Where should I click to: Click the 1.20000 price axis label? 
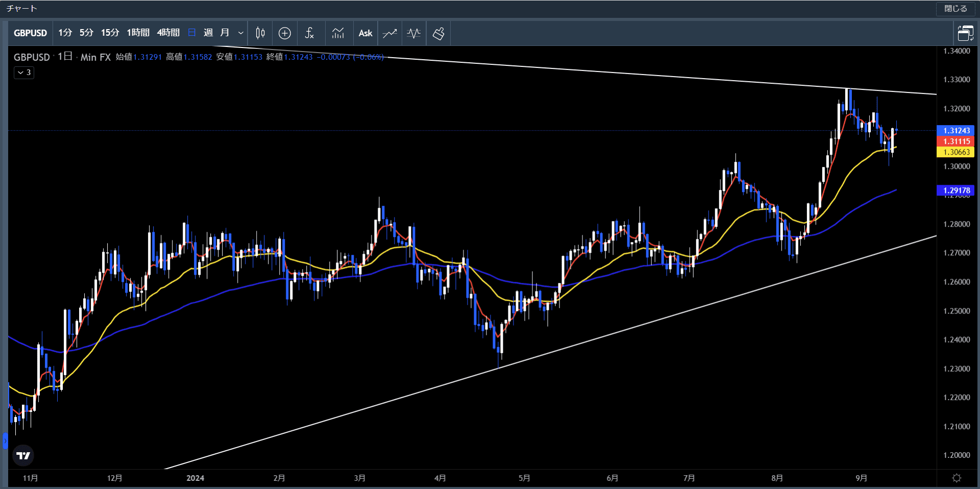pyautogui.click(x=957, y=455)
